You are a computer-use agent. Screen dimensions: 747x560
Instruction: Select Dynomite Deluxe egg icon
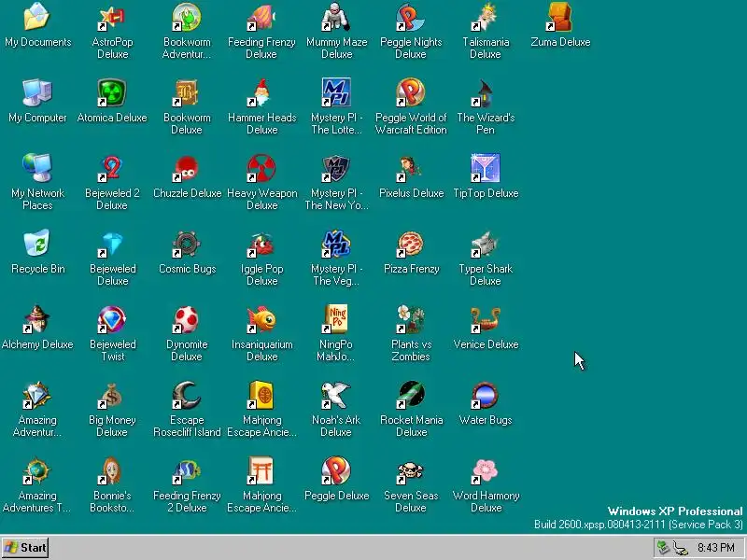click(187, 319)
